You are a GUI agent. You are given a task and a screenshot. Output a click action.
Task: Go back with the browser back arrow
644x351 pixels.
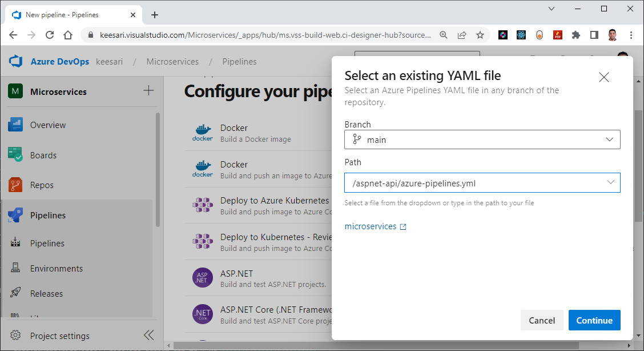(x=13, y=35)
